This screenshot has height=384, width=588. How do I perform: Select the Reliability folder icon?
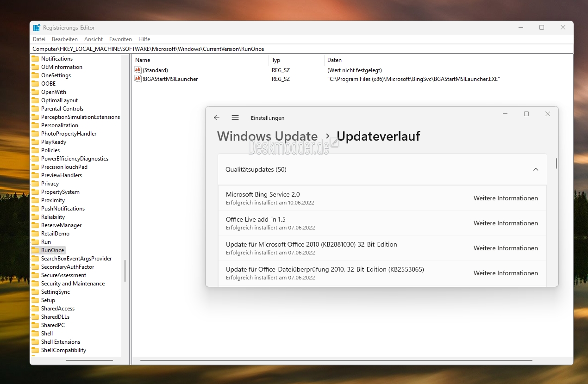[x=35, y=217]
